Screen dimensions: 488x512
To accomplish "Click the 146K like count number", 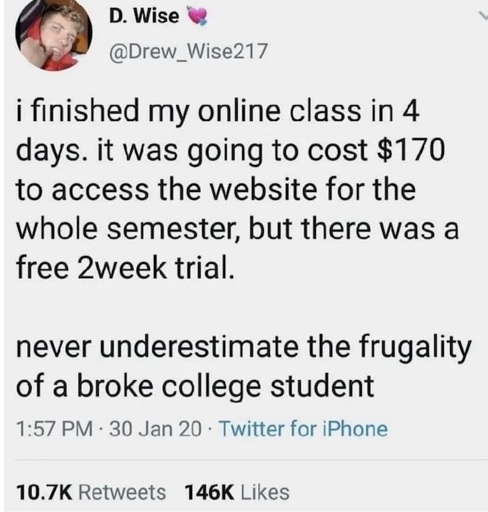I will tap(209, 492).
